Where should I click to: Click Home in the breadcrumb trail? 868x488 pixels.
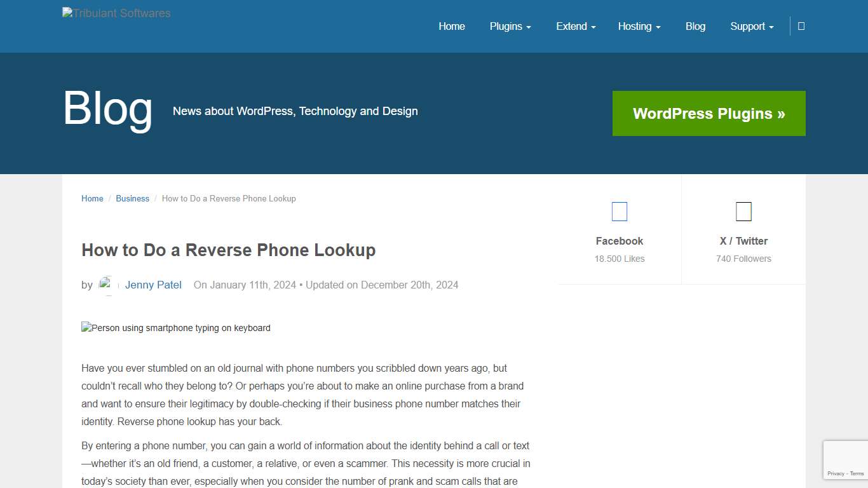(92, 198)
